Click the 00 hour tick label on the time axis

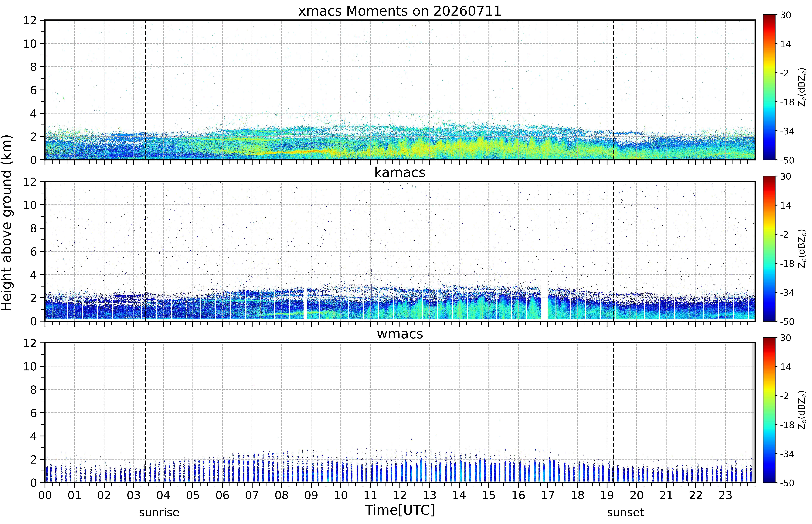coord(45,495)
